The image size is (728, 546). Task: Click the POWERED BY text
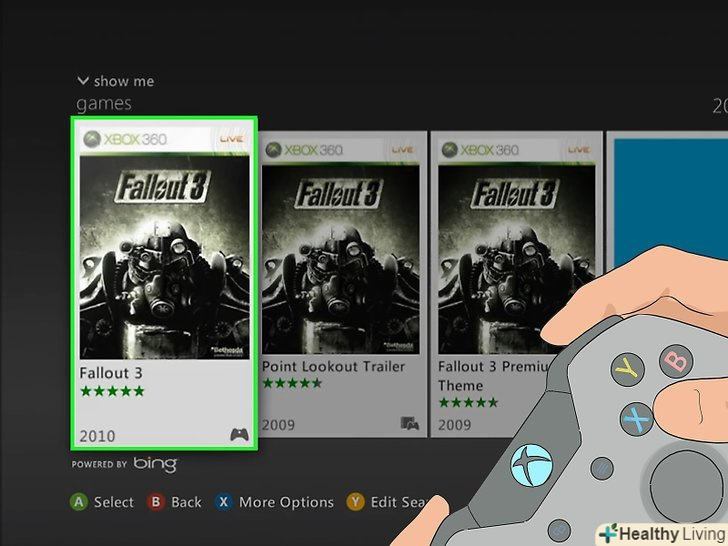click(x=99, y=464)
